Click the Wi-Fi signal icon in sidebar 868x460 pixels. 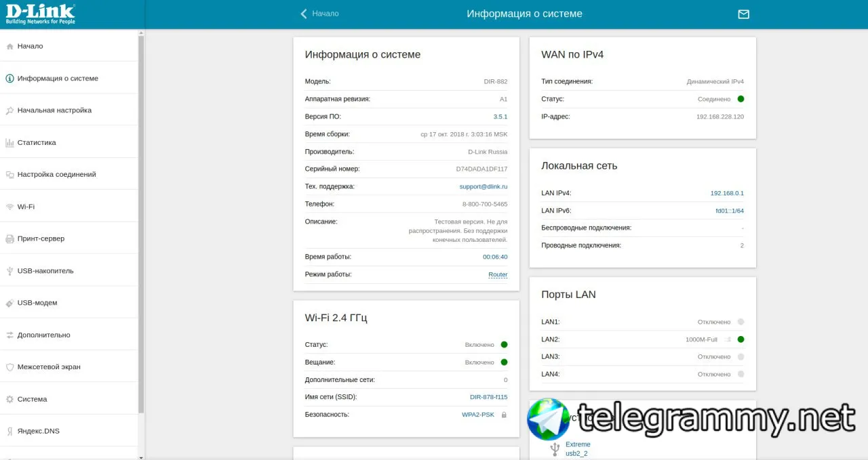click(x=9, y=207)
